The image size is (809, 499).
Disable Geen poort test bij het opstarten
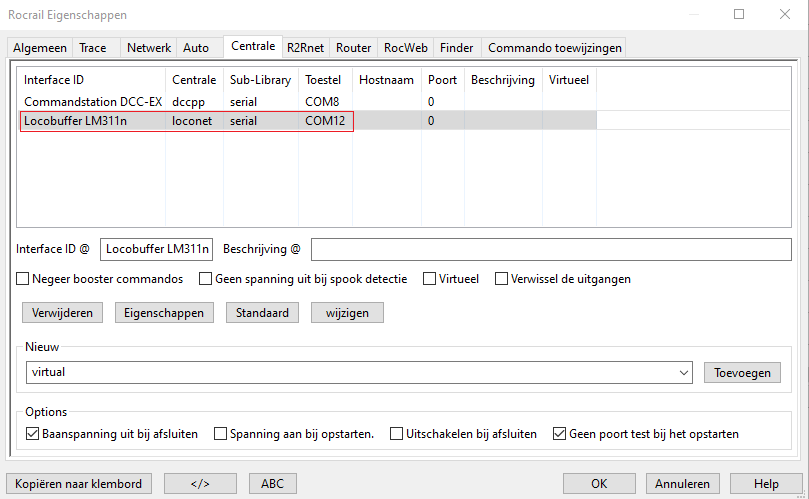pyautogui.click(x=560, y=434)
